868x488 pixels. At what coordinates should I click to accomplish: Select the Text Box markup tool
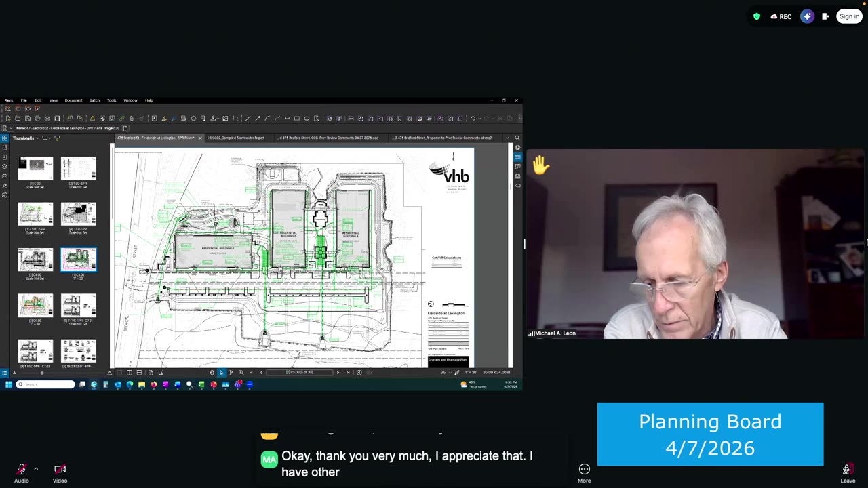point(154,119)
